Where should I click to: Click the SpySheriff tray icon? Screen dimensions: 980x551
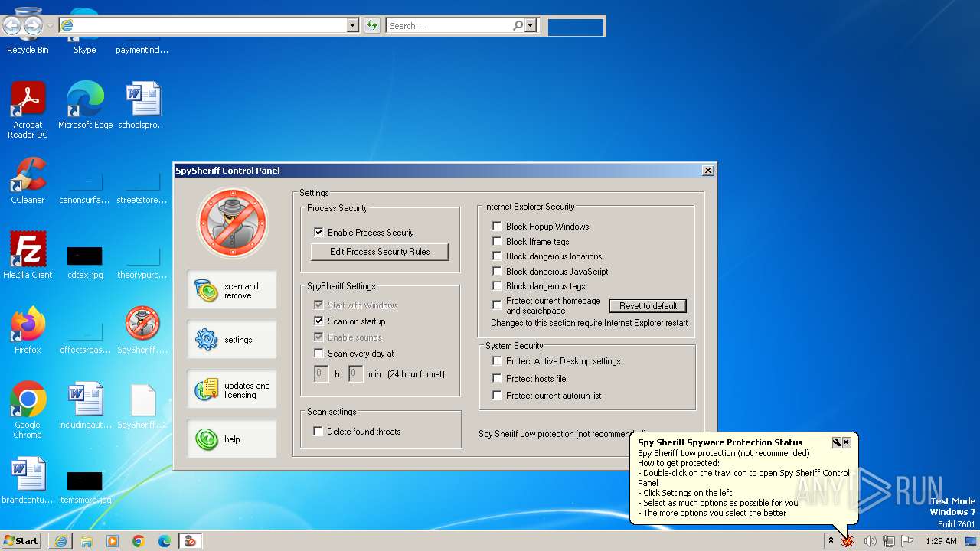point(848,541)
